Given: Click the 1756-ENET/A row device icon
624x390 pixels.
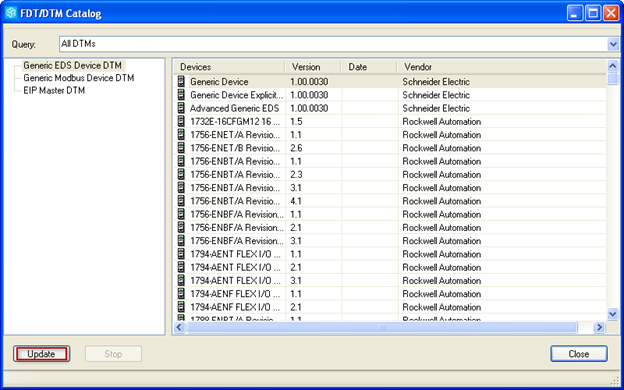Looking at the screenshot, I should (x=181, y=135).
